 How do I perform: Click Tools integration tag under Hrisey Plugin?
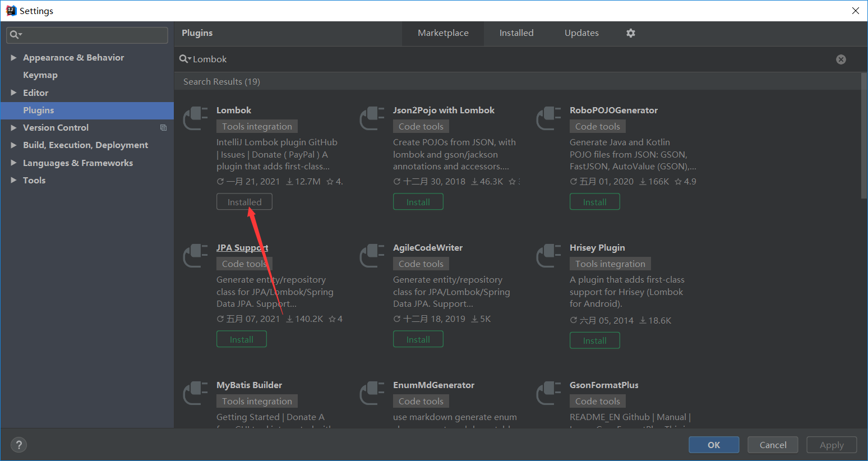[x=610, y=264]
